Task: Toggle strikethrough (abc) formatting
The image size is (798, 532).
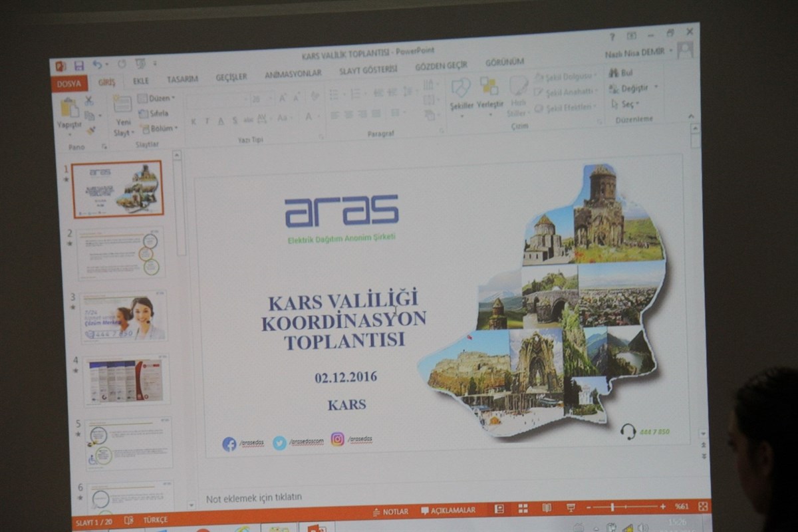Action: point(249,120)
